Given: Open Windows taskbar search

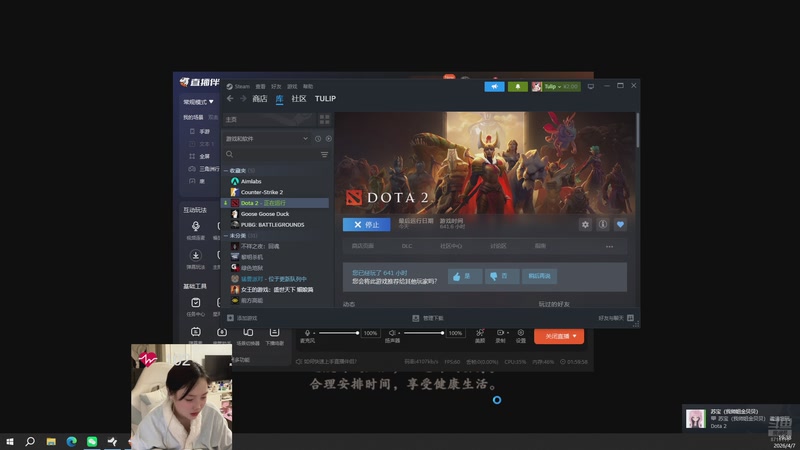Looking at the screenshot, I should 30,441.
